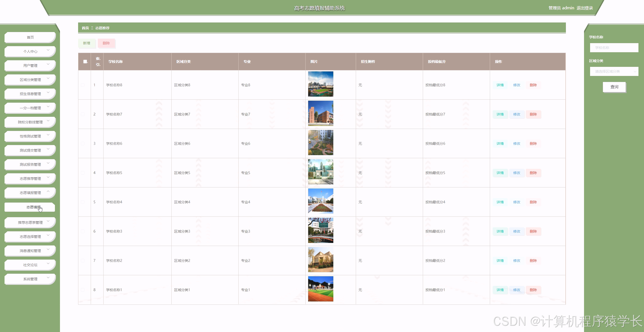Screen dimensions: 644x332
Task: Open 详情 for 学校名称6 row
Action: 500,144
